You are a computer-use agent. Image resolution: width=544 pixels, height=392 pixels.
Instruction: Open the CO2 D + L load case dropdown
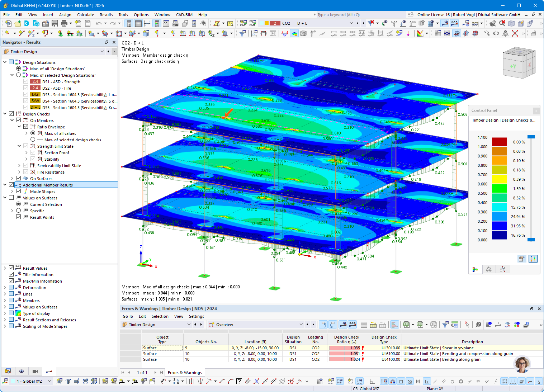[x=351, y=23]
